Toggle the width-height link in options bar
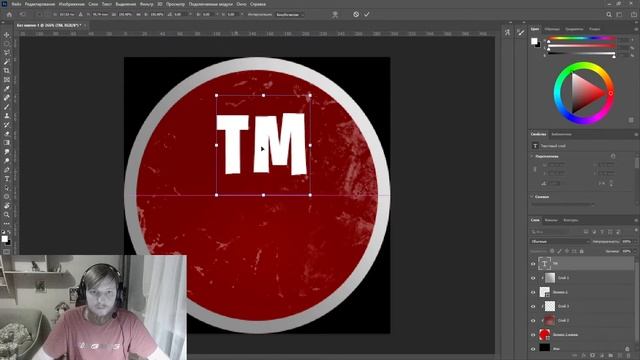 tap(139, 14)
